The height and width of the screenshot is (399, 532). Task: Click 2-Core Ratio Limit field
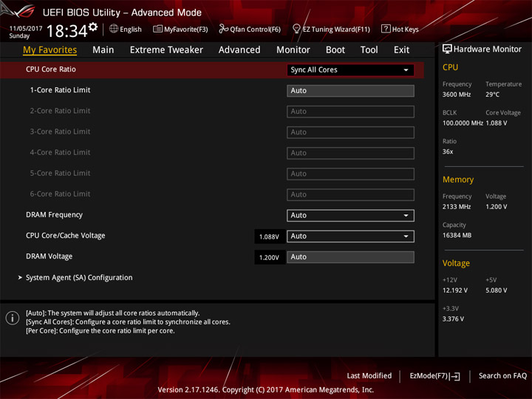350,112
